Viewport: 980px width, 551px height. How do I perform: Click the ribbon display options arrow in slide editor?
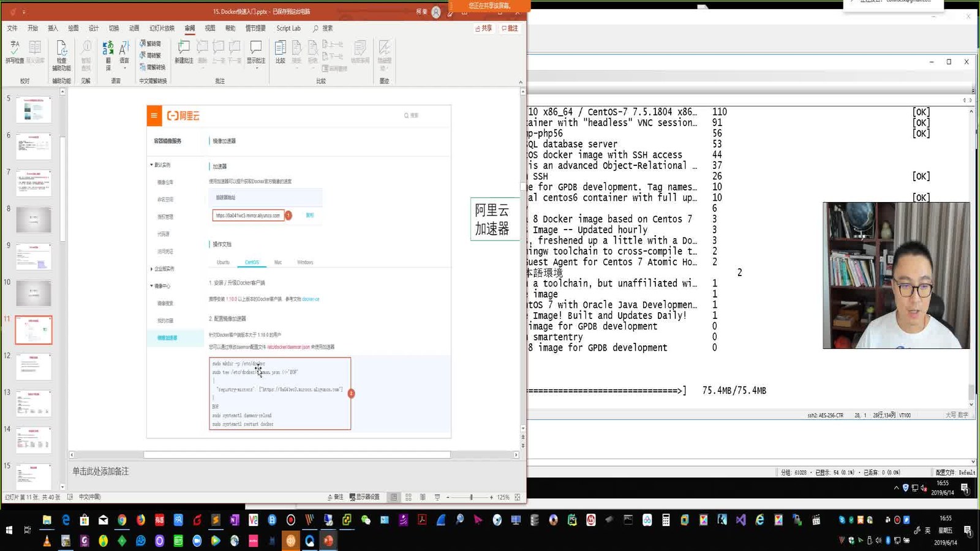(464, 12)
